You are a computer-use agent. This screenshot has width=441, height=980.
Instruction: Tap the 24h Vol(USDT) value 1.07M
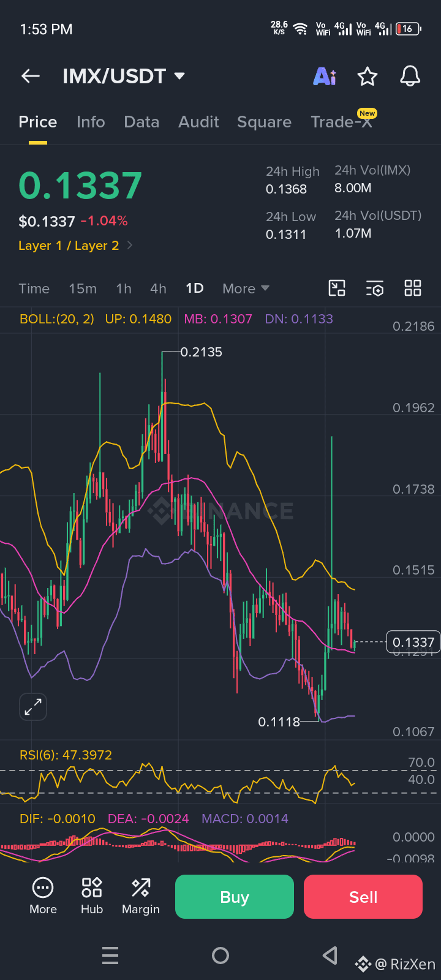point(353,233)
